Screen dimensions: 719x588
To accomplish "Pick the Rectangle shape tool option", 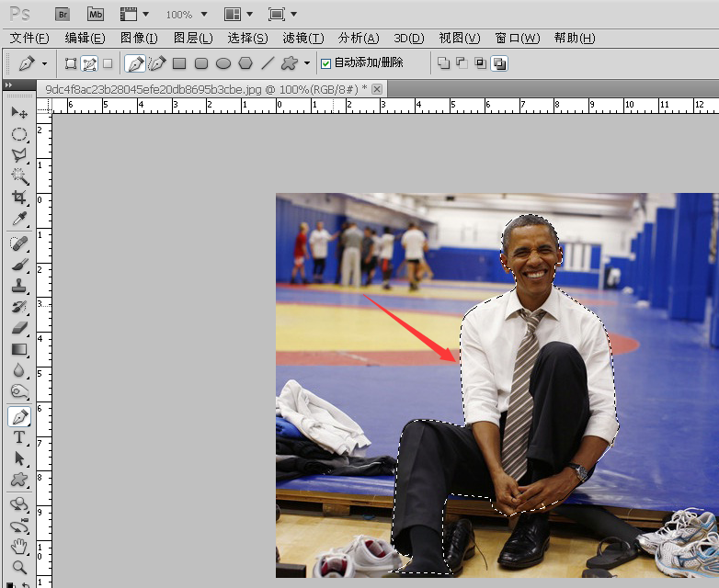I will [179, 63].
